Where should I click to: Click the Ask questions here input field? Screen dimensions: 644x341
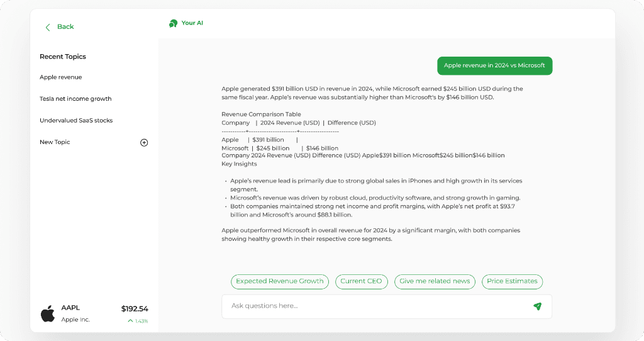387,306
